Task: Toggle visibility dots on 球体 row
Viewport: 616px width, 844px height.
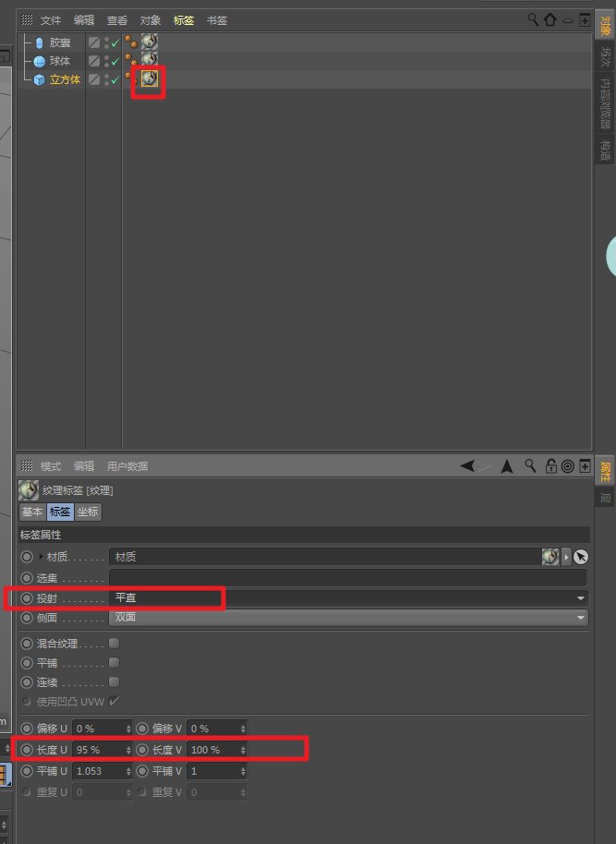Action: [x=106, y=61]
